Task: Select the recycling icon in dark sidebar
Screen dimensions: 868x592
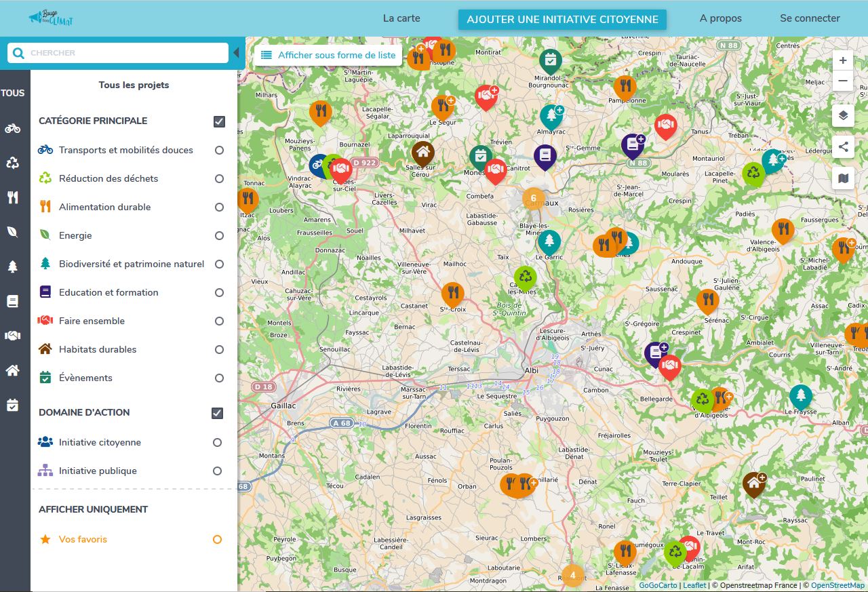Action: point(12,162)
